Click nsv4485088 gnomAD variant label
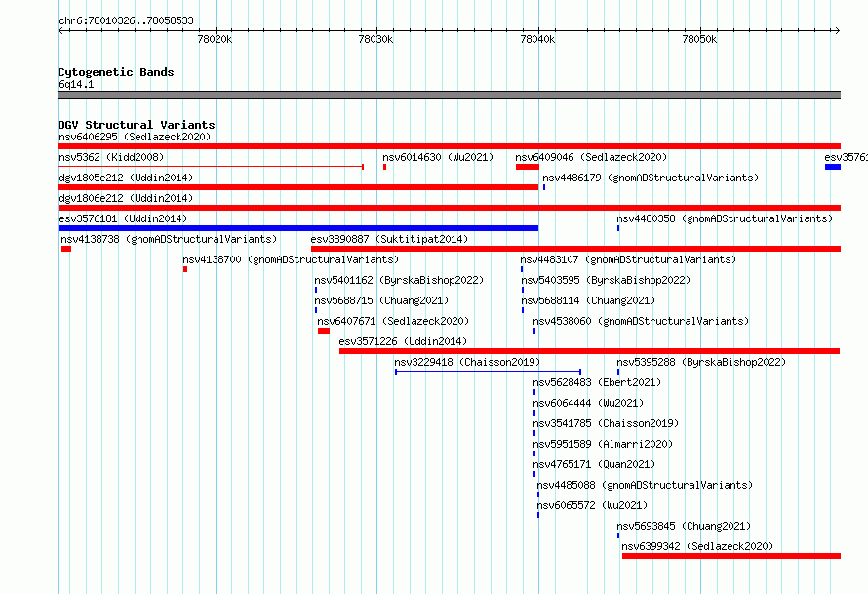 click(x=645, y=485)
